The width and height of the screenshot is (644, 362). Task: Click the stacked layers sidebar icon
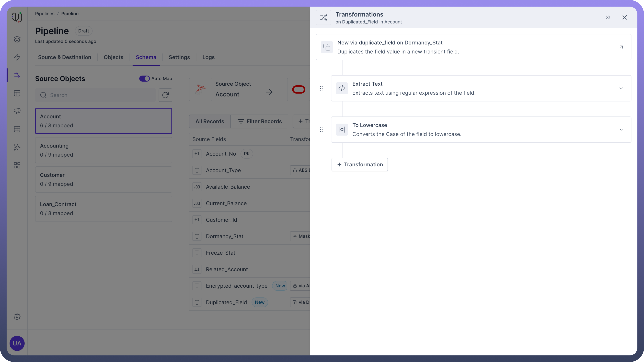pyautogui.click(x=17, y=39)
